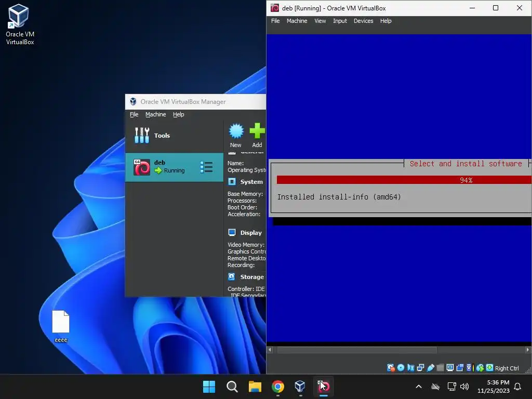The image size is (532, 399).
Task: Select the Oracle VM VirtualBox desktop shortcut
Action: pyautogui.click(x=20, y=24)
